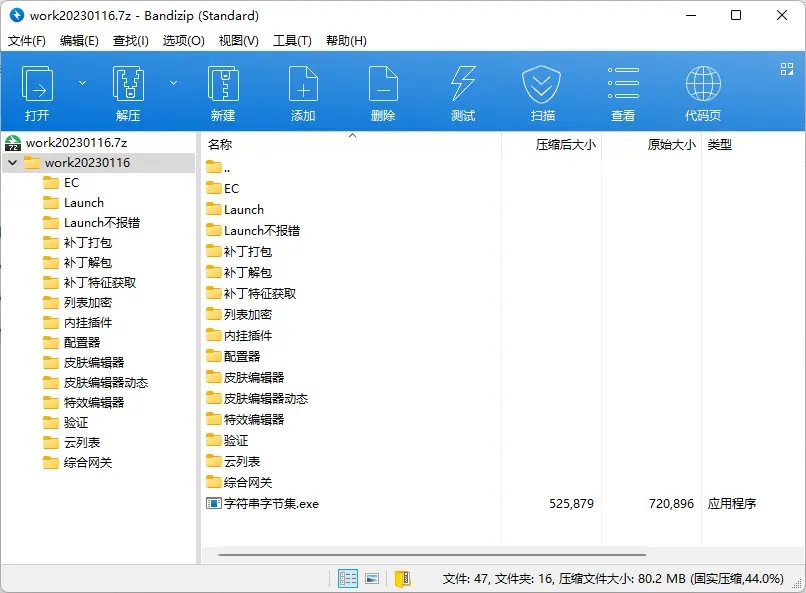The height and width of the screenshot is (593, 806).
Task: Select 综合网关 folder in tree
Action: [x=77, y=463]
